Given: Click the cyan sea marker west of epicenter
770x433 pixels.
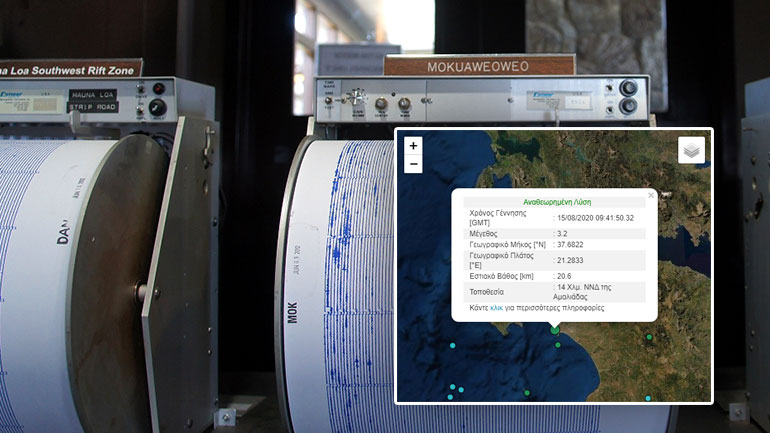Looking at the screenshot, I should click(x=452, y=346).
